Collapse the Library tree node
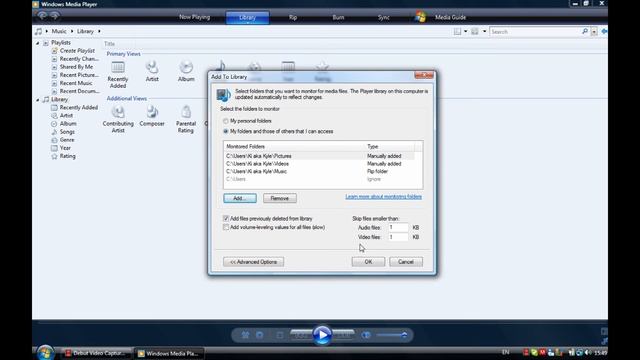Image resolution: width=640 pixels, height=360 pixels. (x=38, y=100)
